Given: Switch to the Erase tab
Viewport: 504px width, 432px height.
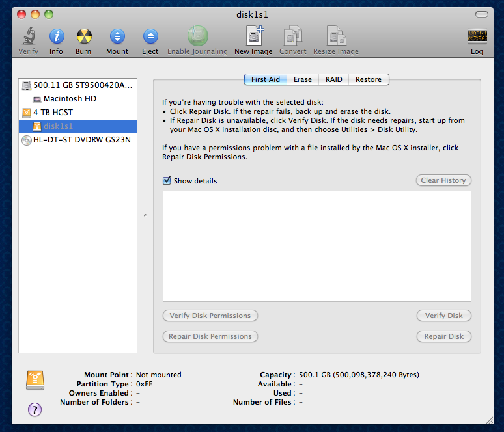Looking at the screenshot, I should click(302, 79).
